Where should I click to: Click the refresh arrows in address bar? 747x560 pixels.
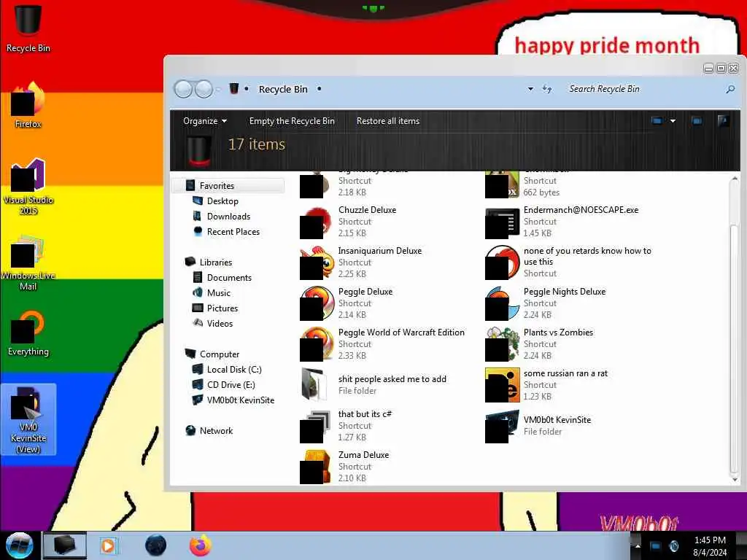(547, 89)
